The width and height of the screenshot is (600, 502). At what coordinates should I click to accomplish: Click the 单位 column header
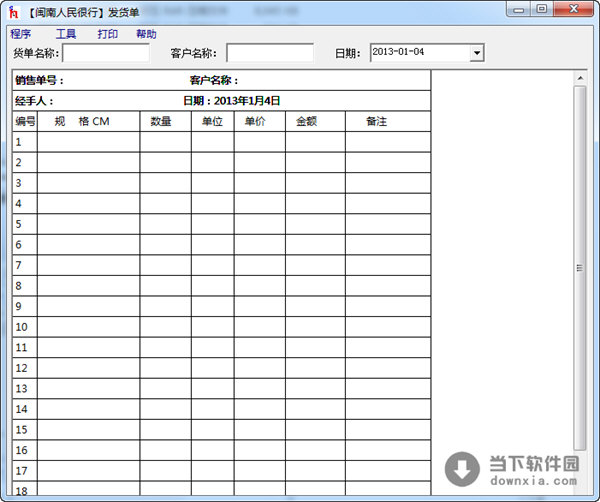point(212,121)
